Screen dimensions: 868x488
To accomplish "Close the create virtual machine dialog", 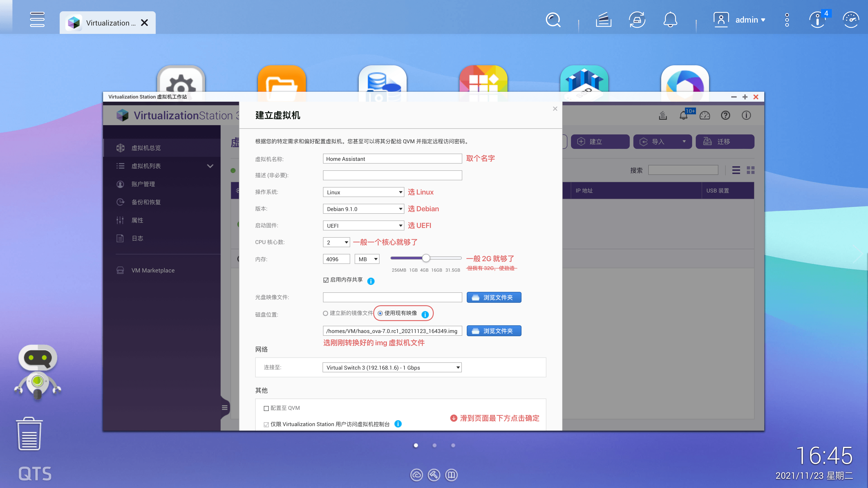I will (555, 108).
